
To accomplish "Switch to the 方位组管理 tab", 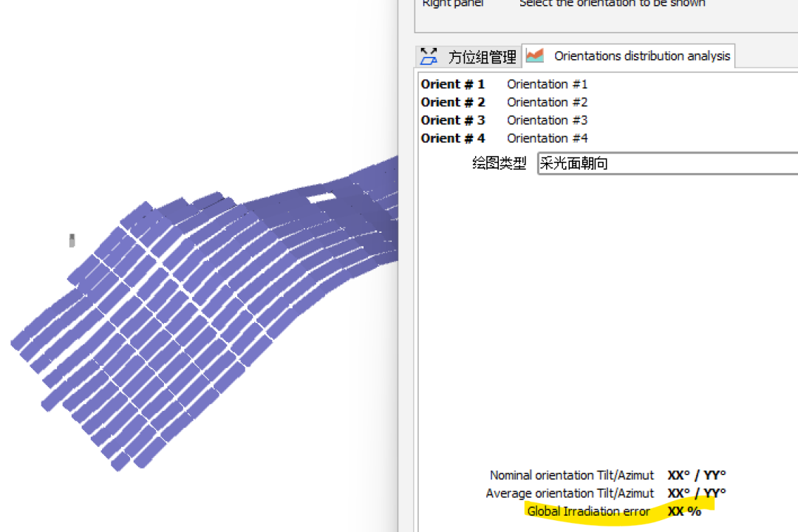I will pos(482,57).
